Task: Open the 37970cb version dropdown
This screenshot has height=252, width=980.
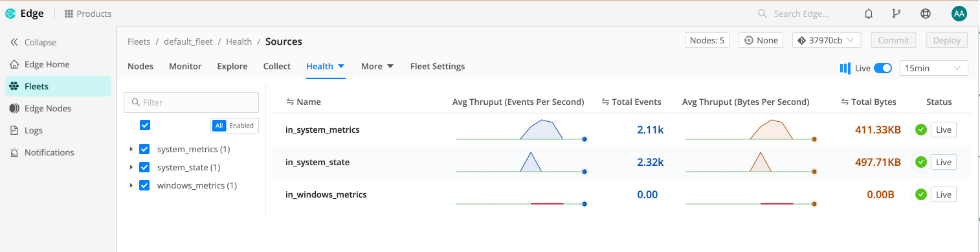Action: [x=826, y=40]
